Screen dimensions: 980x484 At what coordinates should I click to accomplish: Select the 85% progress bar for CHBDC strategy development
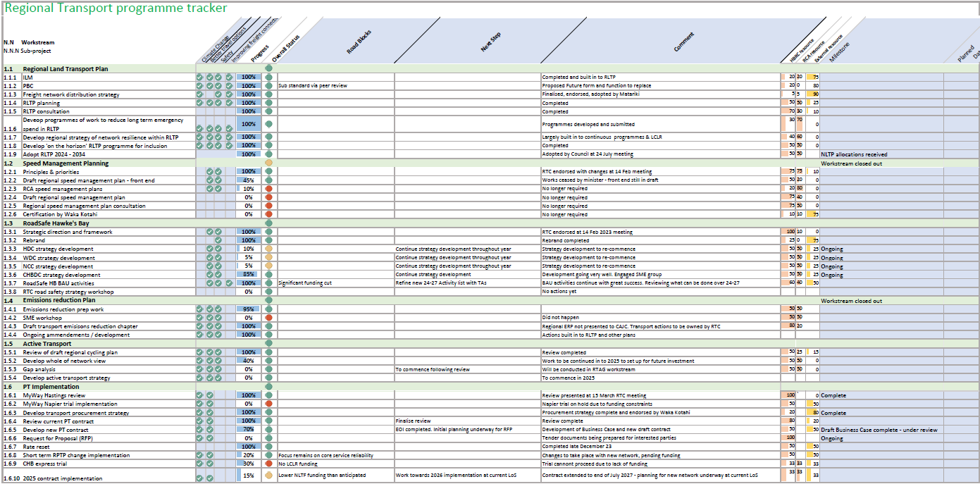248,275
